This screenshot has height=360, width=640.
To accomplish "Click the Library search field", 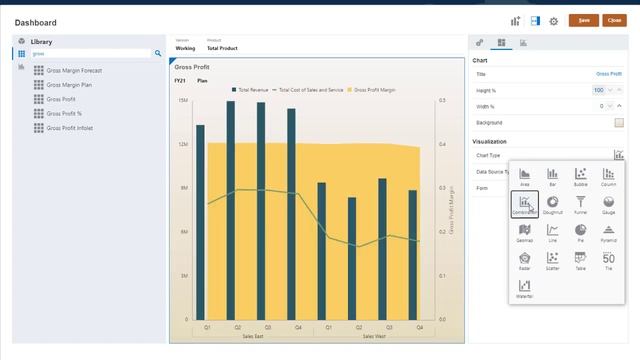I will 91,53.
